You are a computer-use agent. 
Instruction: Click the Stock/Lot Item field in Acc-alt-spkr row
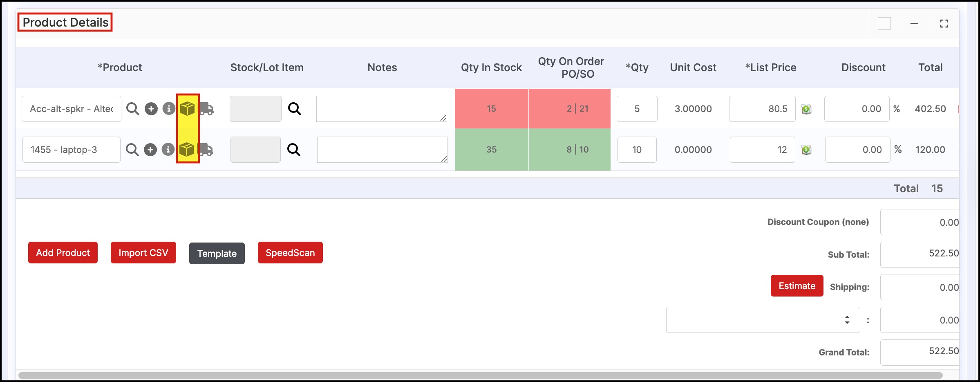(x=255, y=109)
